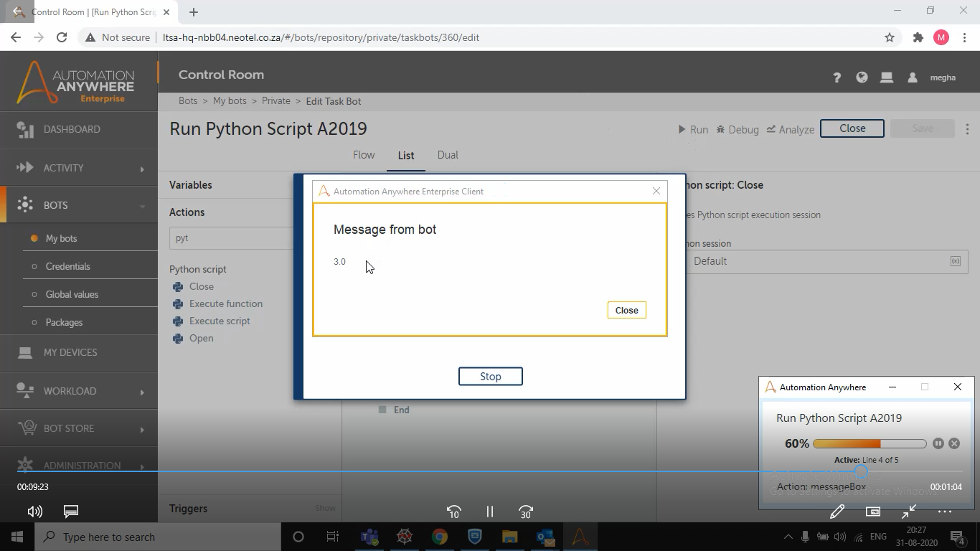Close the Message from bot dialog
Screen dimensions: 980x551
(626, 310)
